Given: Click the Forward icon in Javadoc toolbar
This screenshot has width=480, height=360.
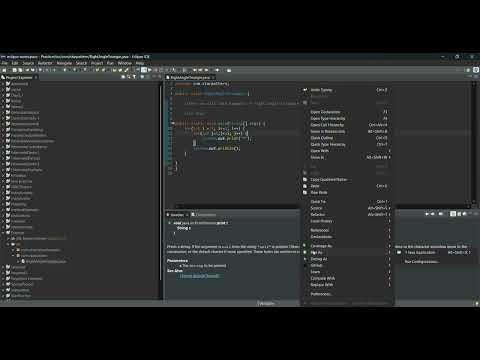Looking at the screenshot, I should coord(433,214).
